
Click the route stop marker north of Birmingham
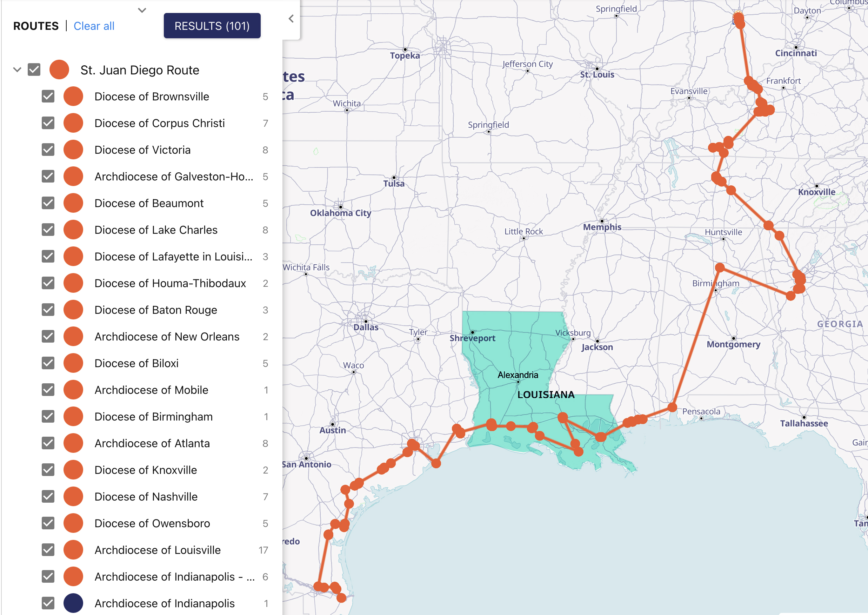click(720, 268)
